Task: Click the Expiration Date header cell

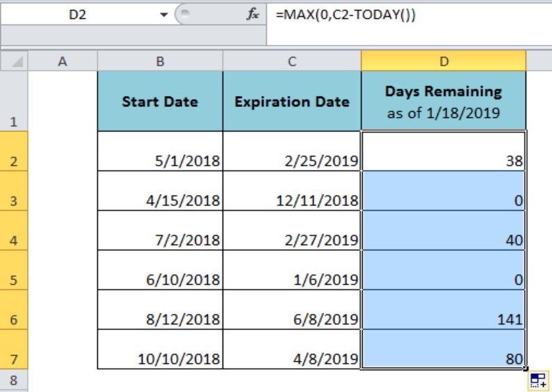Action: coord(292,101)
